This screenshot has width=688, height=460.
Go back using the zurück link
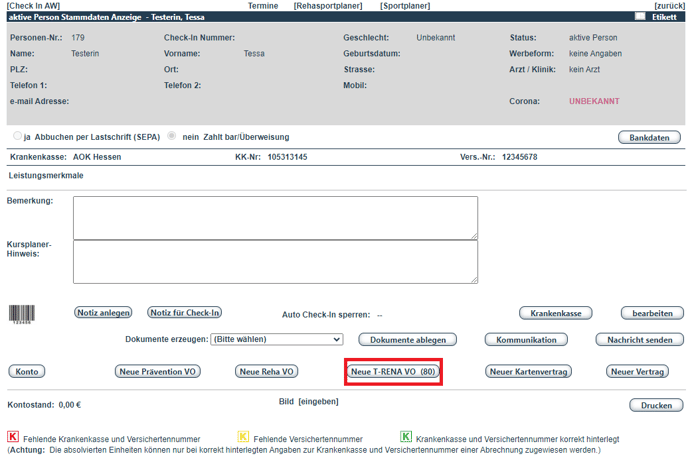669,6
